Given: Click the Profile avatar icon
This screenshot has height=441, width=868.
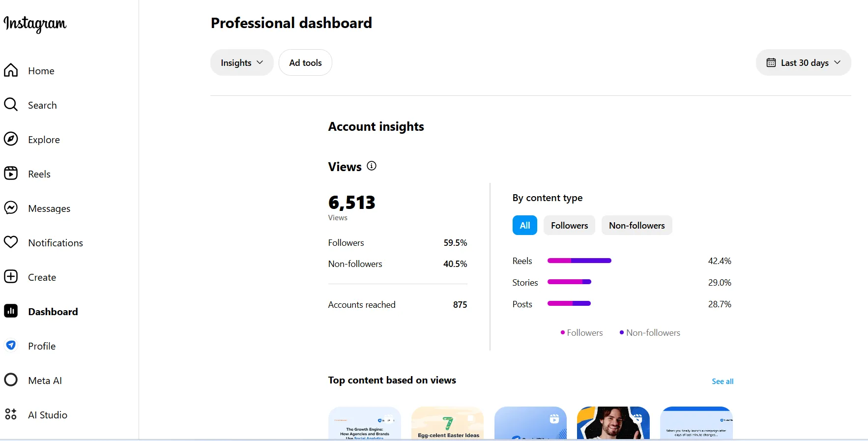Looking at the screenshot, I should [11, 346].
